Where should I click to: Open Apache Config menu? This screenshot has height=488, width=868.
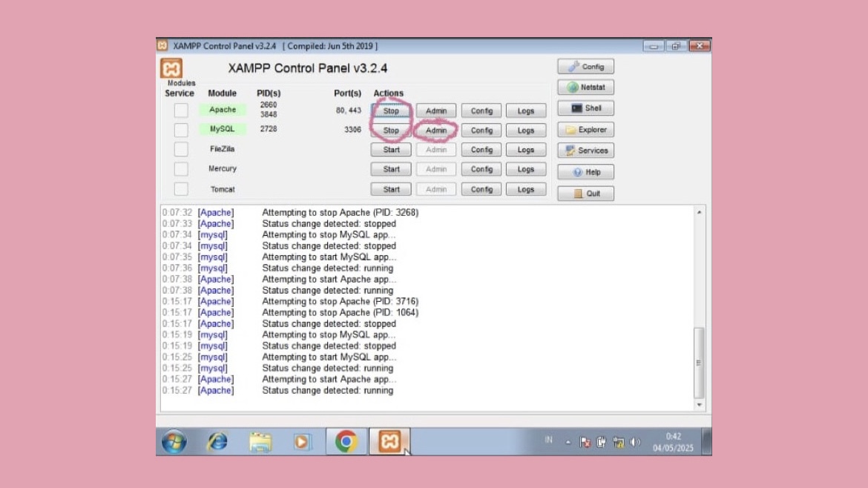click(x=481, y=111)
